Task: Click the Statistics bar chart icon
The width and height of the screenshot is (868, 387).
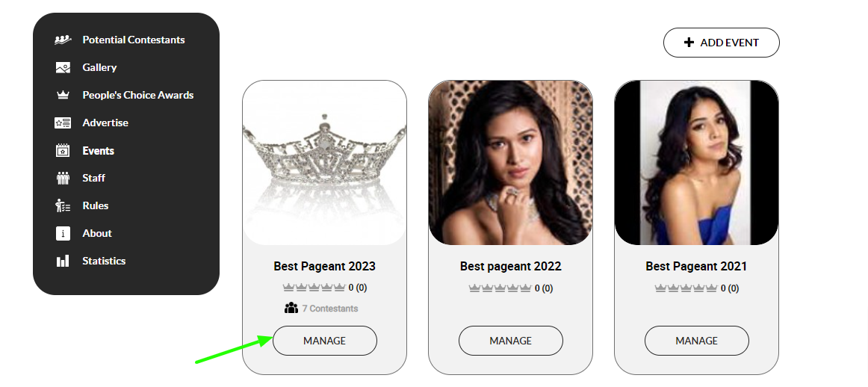Action: click(63, 261)
